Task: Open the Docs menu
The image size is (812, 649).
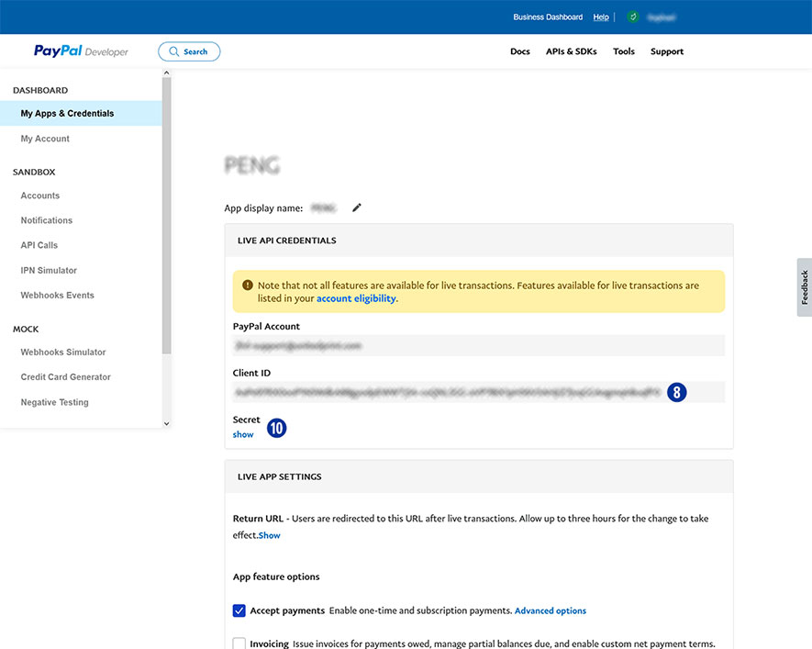Action: click(x=520, y=51)
